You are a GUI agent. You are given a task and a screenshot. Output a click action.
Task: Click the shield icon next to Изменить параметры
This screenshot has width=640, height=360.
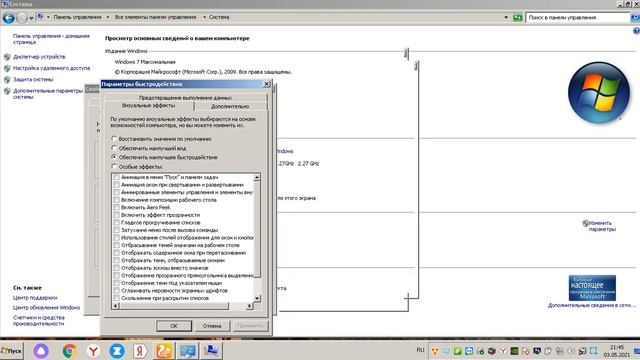click(x=585, y=223)
